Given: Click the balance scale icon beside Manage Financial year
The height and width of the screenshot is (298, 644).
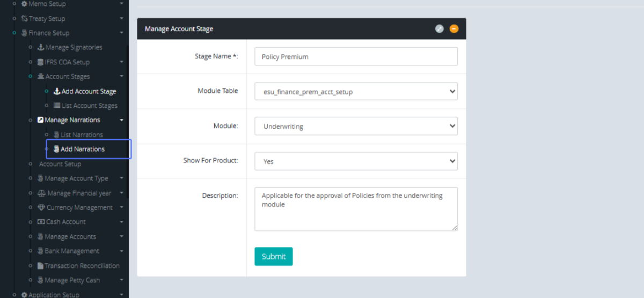Looking at the screenshot, I should click(41, 193).
